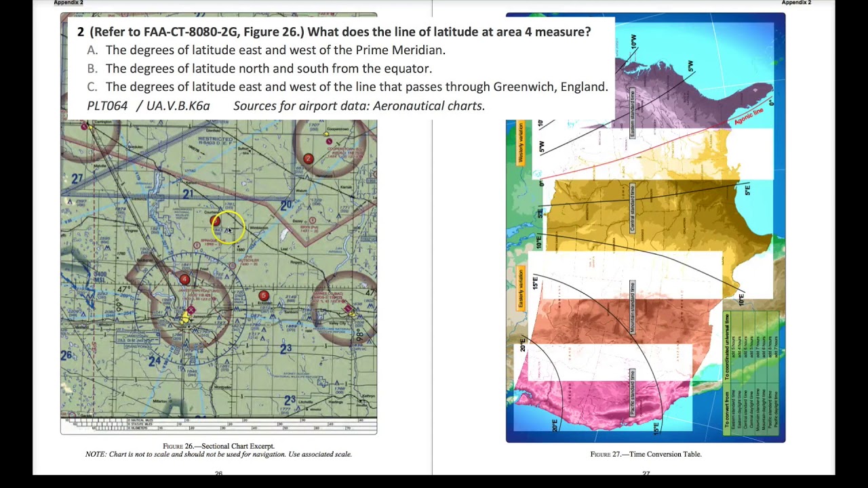Click the 'Figure 26.—Sectional Chart Excerpt.' caption
Image resolution: width=868 pixels, height=488 pixels.
(218, 446)
